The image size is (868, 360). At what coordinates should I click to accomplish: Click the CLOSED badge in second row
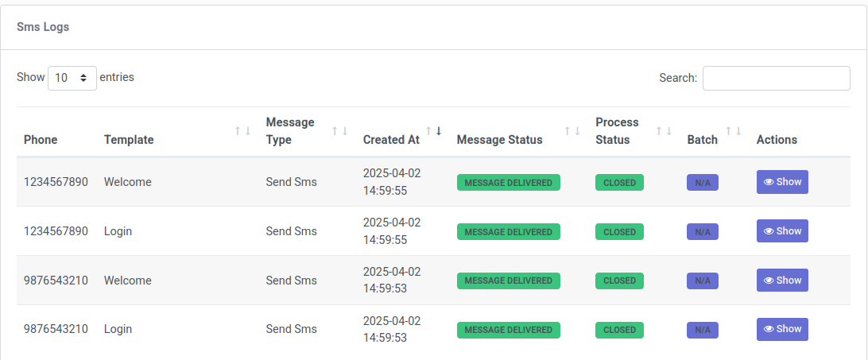pyautogui.click(x=619, y=232)
